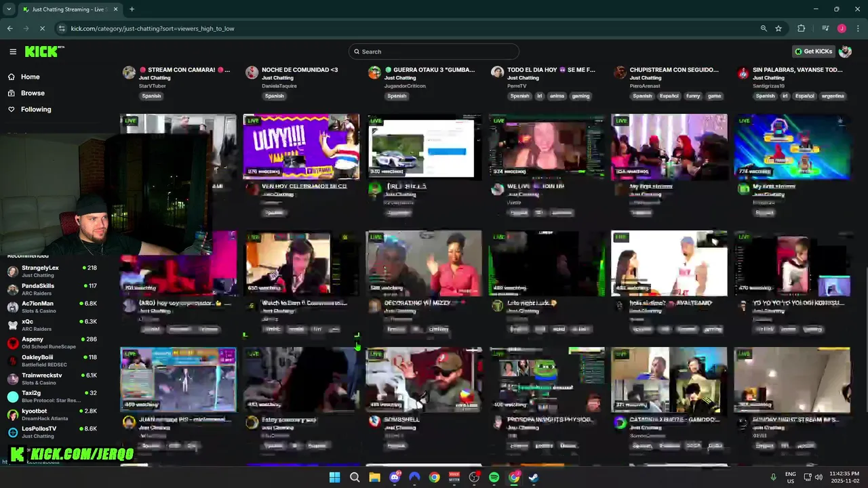Open STREAM CON CAMARA stream title
Image resolution: width=868 pixels, height=488 pixels.
[184, 70]
